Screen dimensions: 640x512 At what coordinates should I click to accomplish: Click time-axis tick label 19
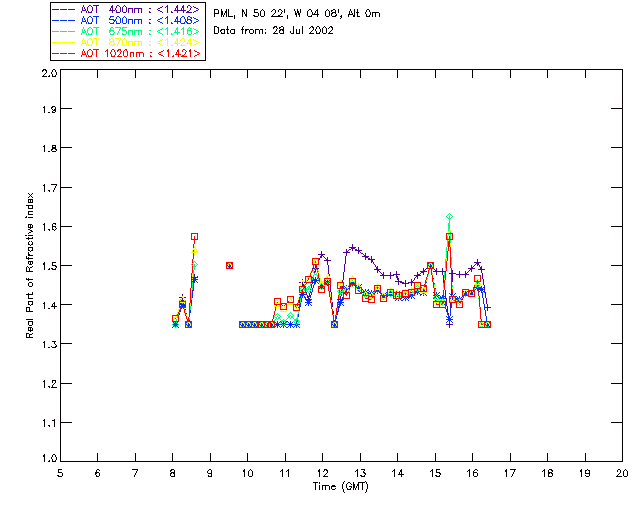(585, 473)
